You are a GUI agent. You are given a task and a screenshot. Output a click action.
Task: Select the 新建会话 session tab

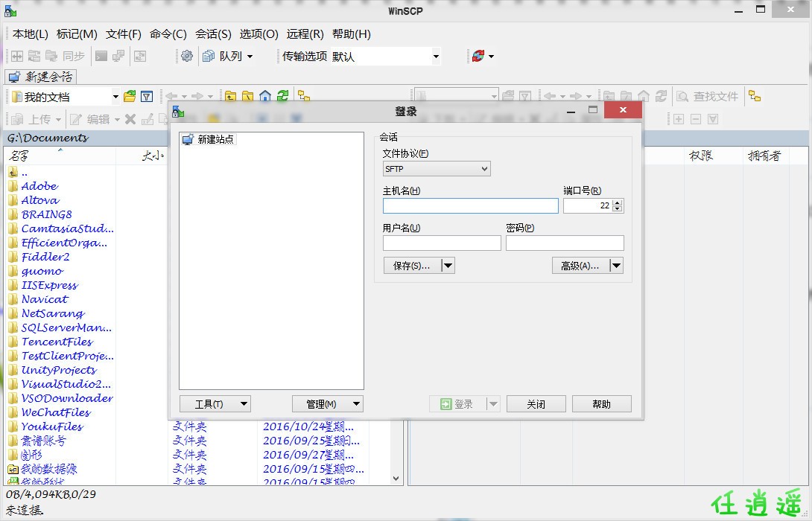coord(41,77)
